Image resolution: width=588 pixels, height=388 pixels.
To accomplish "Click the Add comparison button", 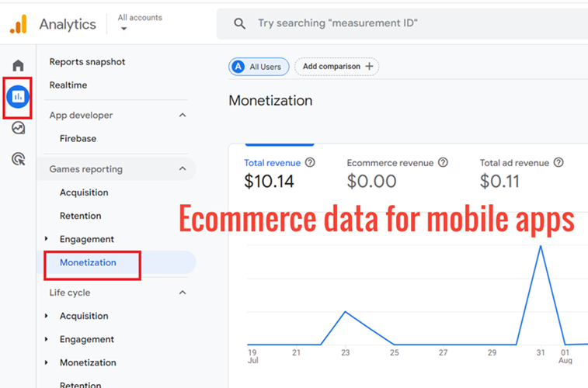I will pyautogui.click(x=337, y=67).
